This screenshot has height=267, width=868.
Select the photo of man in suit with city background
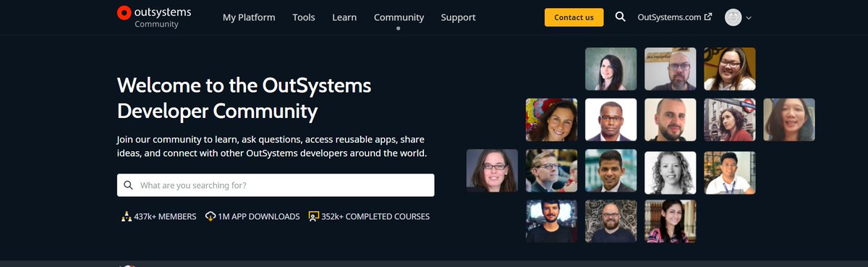coord(610,171)
